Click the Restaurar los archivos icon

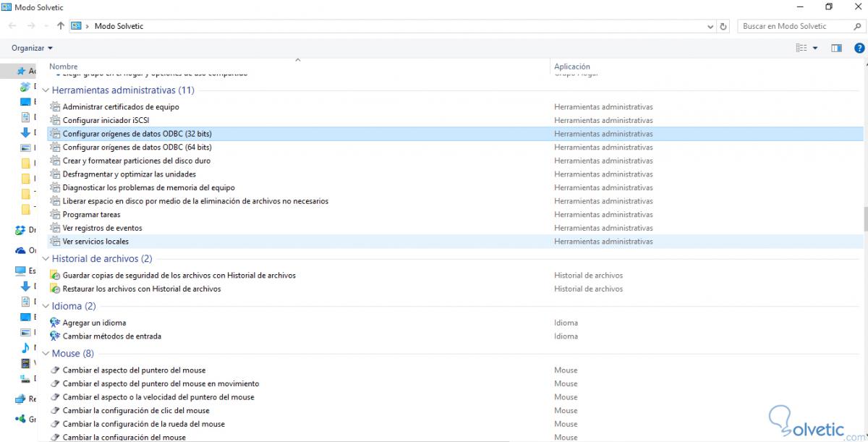click(x=55, y=289)
